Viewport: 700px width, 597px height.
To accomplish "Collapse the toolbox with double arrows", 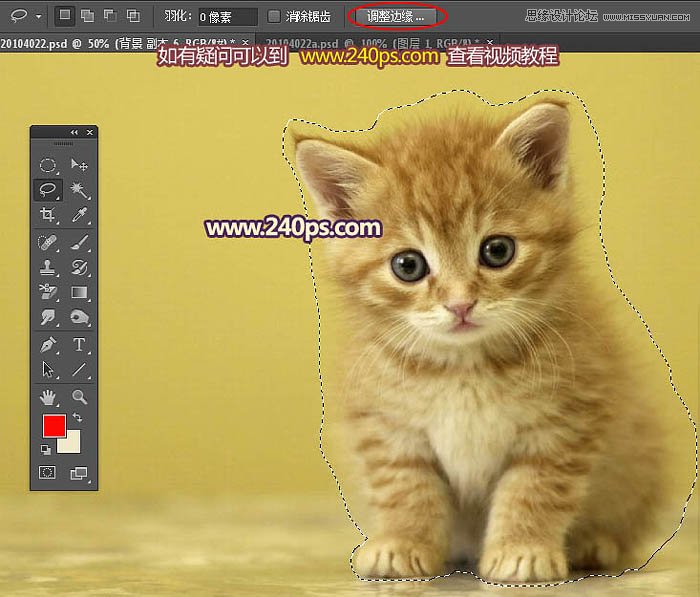I will [x=74, y=132].
